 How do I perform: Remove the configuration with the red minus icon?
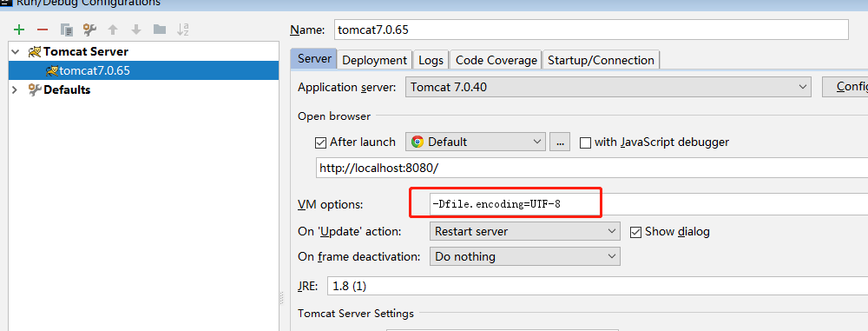coord(43,30)
